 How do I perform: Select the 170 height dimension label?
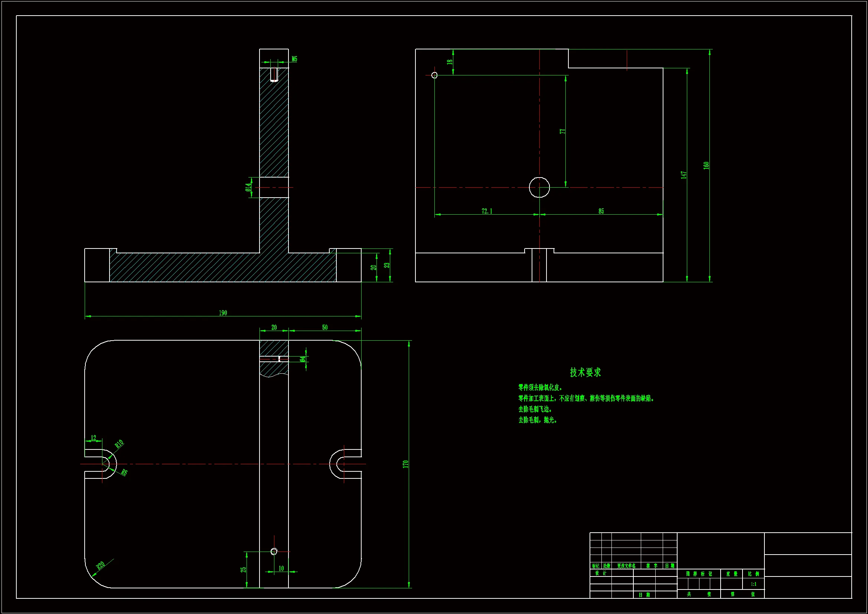coord(405,464)
